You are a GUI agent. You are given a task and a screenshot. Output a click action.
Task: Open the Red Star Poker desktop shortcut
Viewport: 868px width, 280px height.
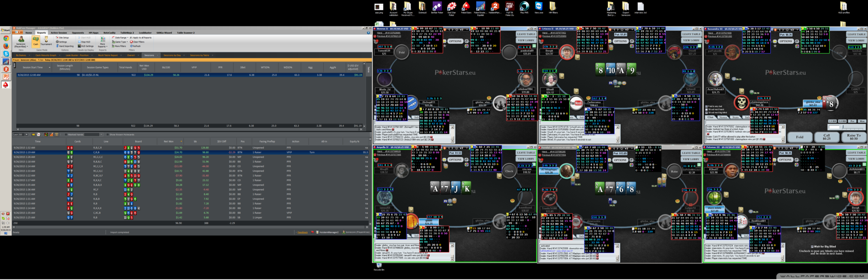click(x=451, y=8)
